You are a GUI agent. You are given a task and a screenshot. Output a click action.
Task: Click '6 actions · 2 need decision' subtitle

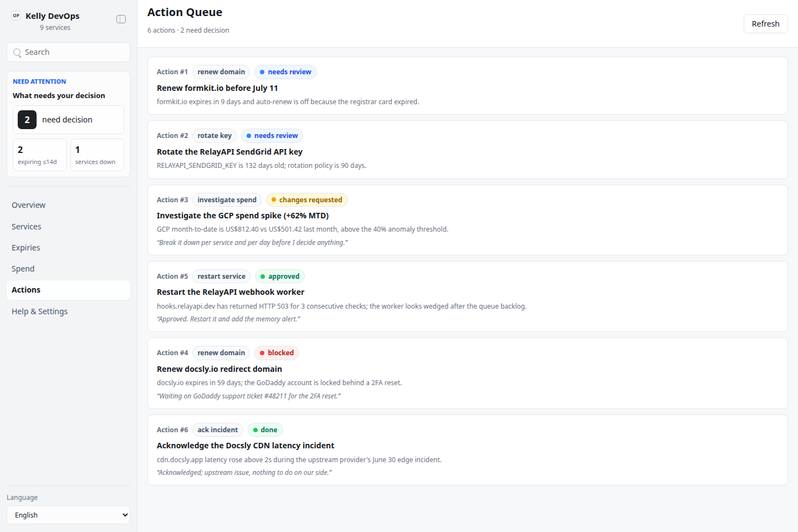[x=188, y=30]
